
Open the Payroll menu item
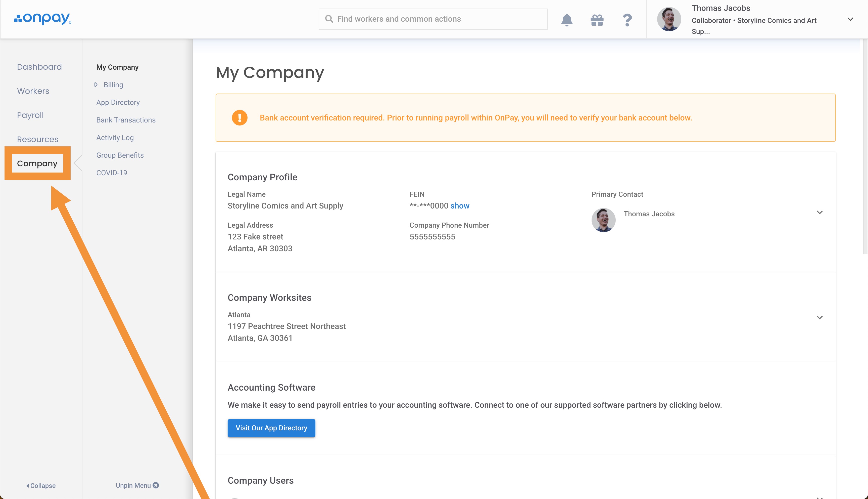[30, 115]
